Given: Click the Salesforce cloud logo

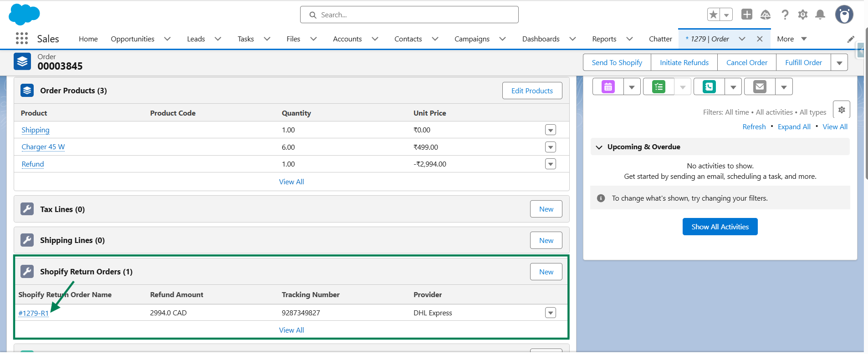Looking at the screenshot, I should pos(24,15).
